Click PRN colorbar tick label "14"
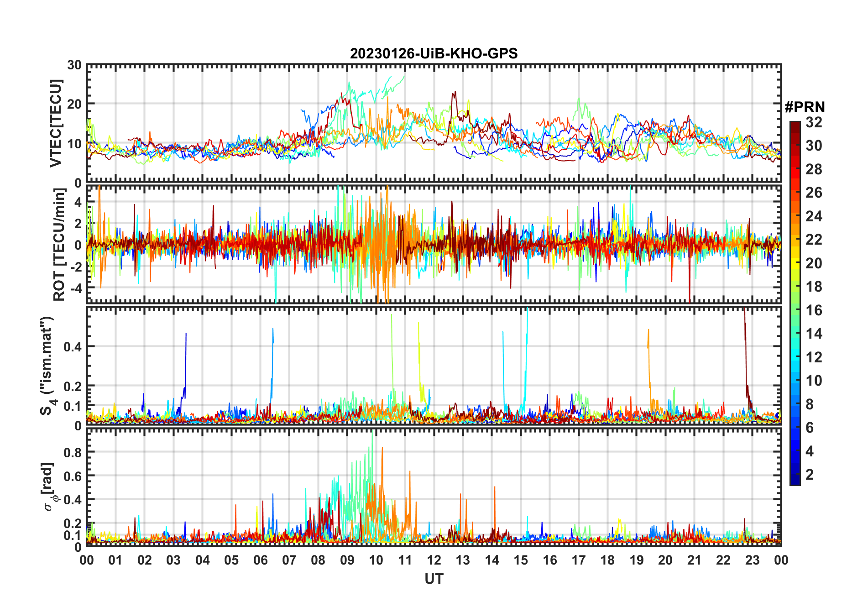This screenshot has height=607, width=868. (814, 334)
